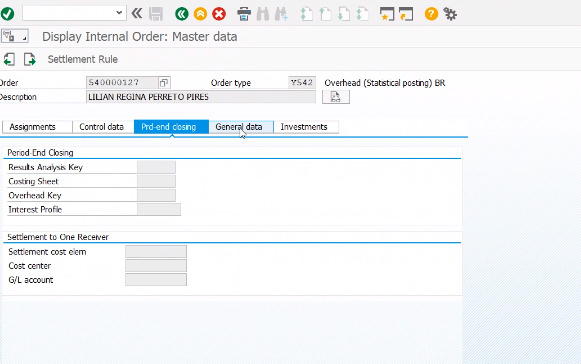
Task: Click the Create New Session icon
Action: [x=387, y=14]
